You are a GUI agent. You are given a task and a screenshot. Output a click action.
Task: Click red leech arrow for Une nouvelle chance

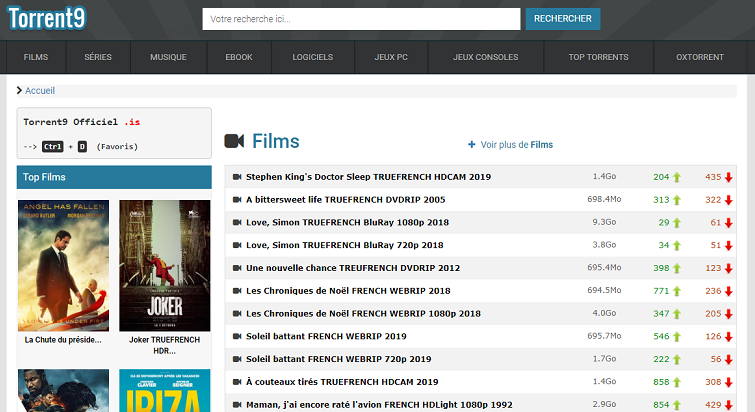coord(729,268)
